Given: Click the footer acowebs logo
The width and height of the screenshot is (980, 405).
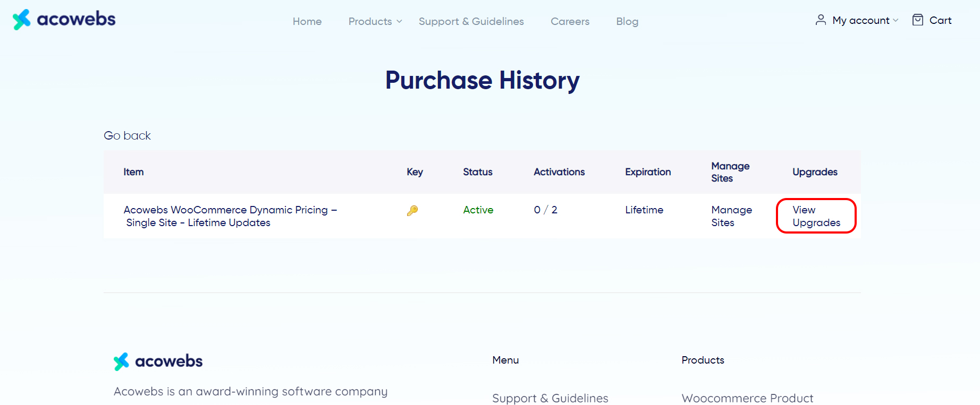Looking at the screenshot, I should [158, 361].
